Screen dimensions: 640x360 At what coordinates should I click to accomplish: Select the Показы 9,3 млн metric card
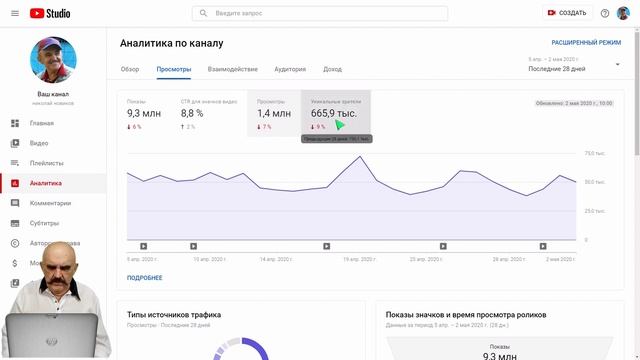pyautogui.click(x=144, y=113)
